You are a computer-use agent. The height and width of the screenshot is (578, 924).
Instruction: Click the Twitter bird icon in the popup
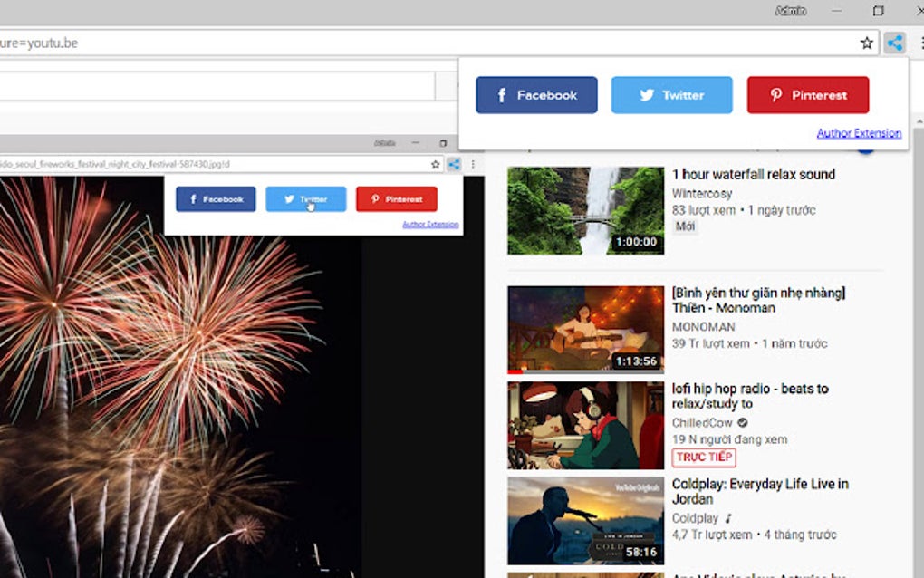(649, 94)
